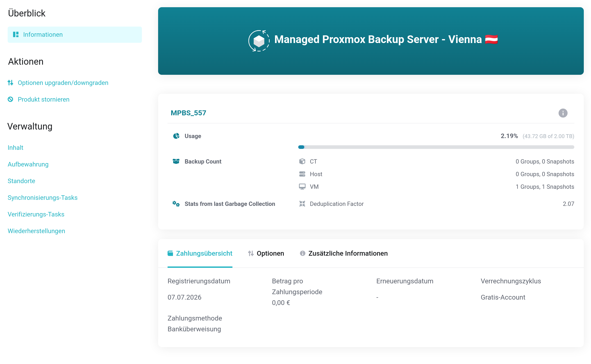Click the Zahlungsmethode label
The width and height of the screenshot is (591, 364).
click(195, 318)
